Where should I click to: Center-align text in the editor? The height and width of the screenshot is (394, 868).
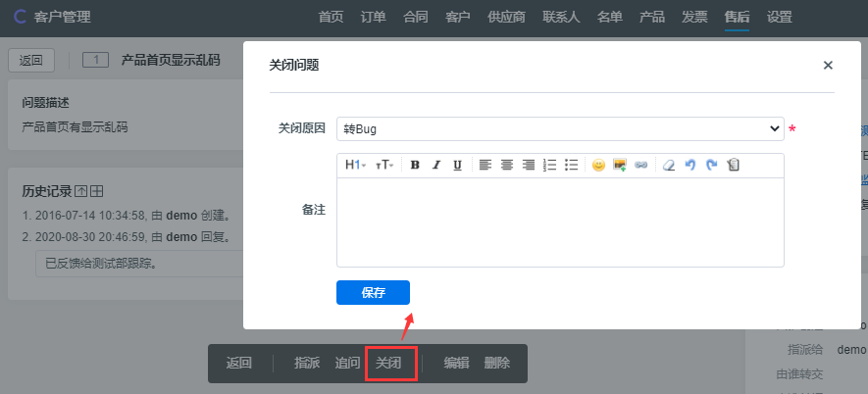pos(507,165)
